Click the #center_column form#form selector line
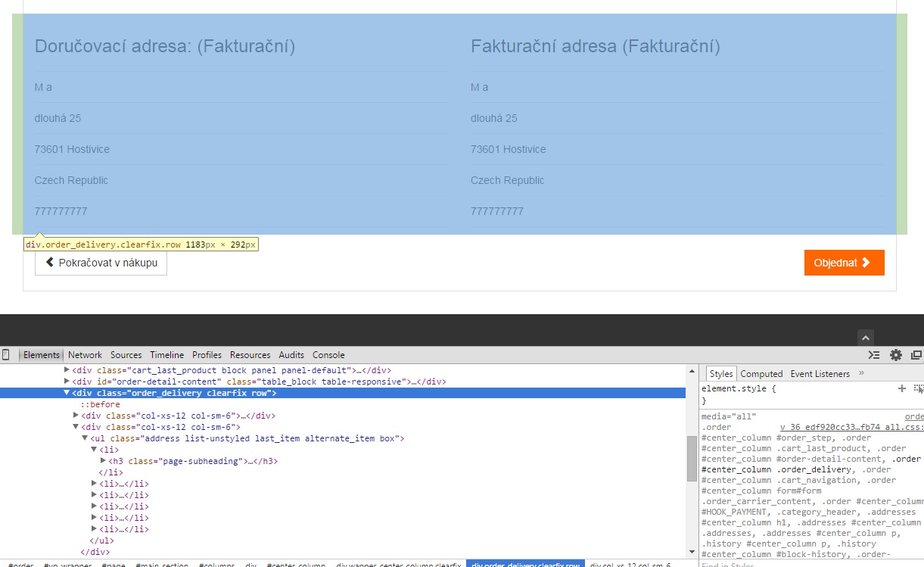 [x=761, y=491]
